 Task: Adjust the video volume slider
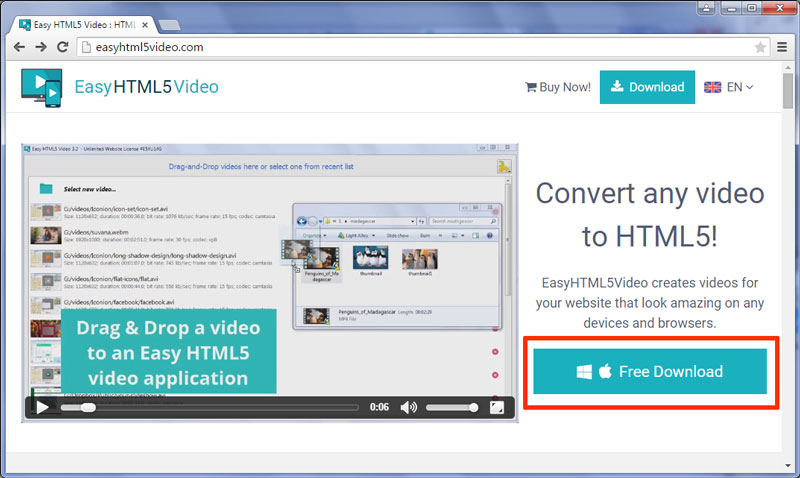[452, 407]
